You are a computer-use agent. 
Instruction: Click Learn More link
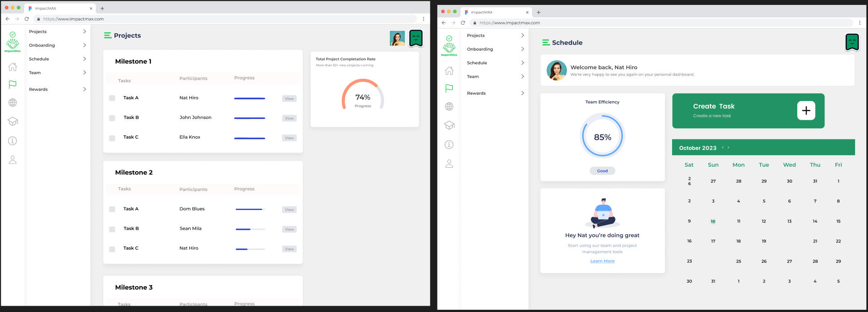602,261
